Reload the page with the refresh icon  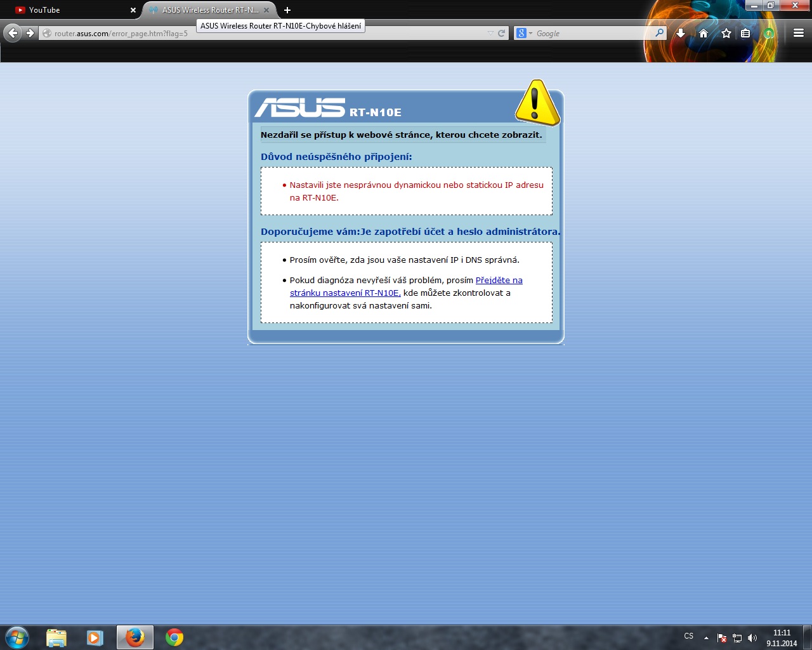pos(501,33)
